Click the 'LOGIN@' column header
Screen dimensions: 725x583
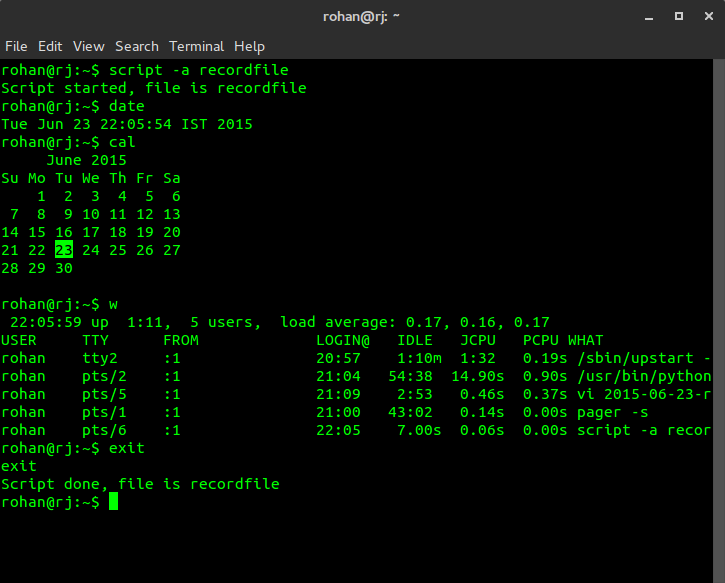tap(343, 340)
